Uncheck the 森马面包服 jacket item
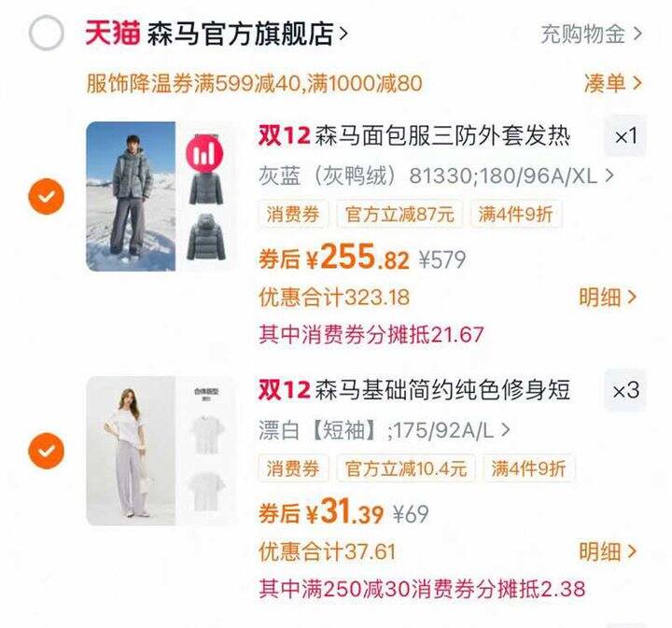 click(x=47, y=196)
